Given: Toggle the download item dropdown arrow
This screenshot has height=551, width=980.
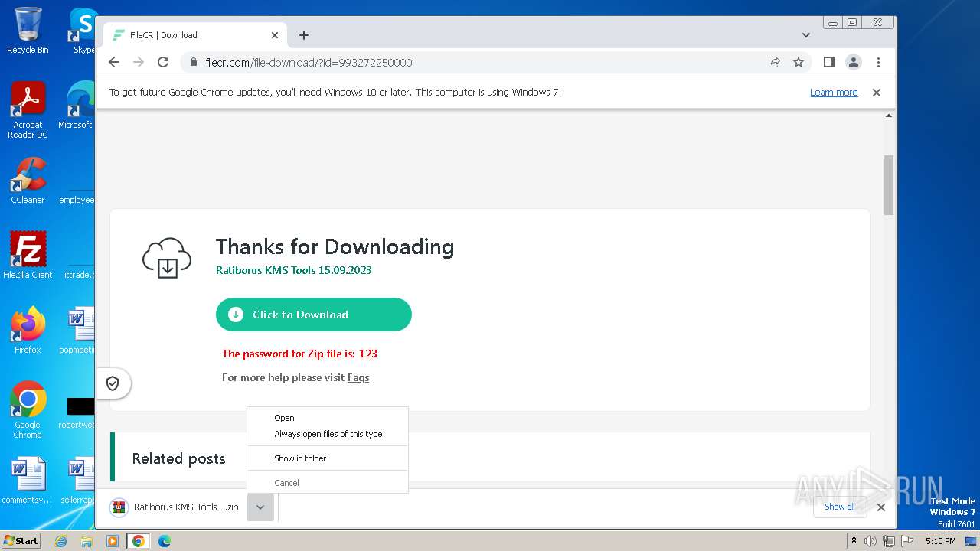Looking at the screenshot, I should tap(260, 507).
